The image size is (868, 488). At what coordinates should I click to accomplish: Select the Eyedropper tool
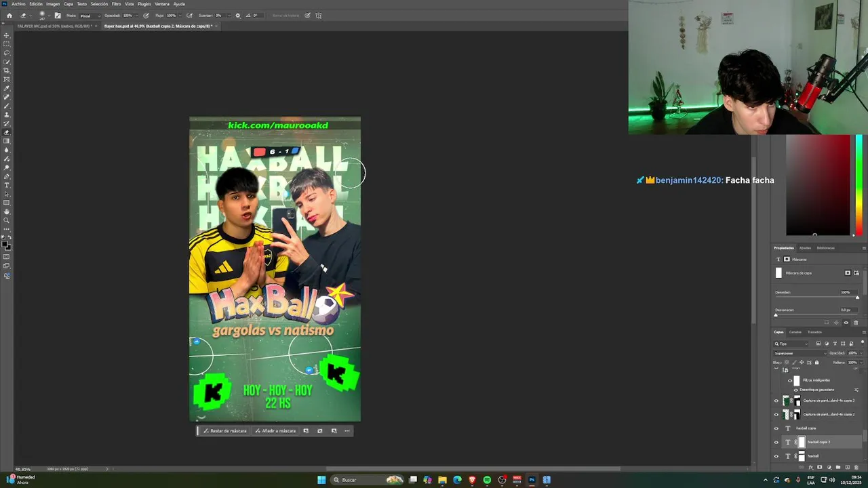[7, 88]
